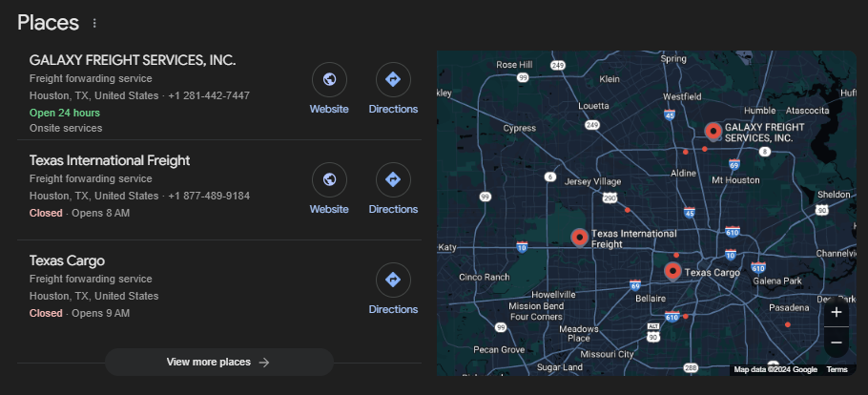Click the Texas Cargo map label text
Image resolution: width=868 pixels, height=395 pixels.
click(x=713, y=273)
